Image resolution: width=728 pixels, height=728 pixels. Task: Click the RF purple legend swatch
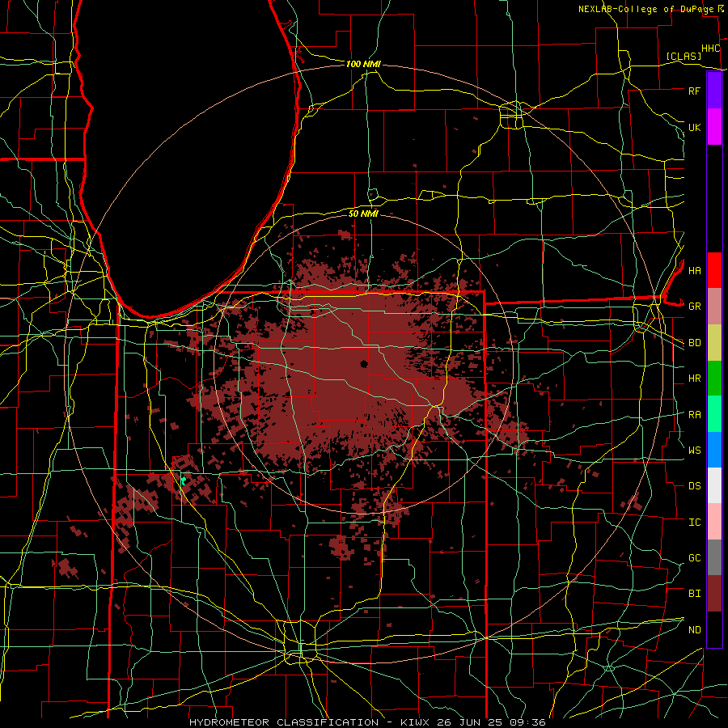coord(714,91)
